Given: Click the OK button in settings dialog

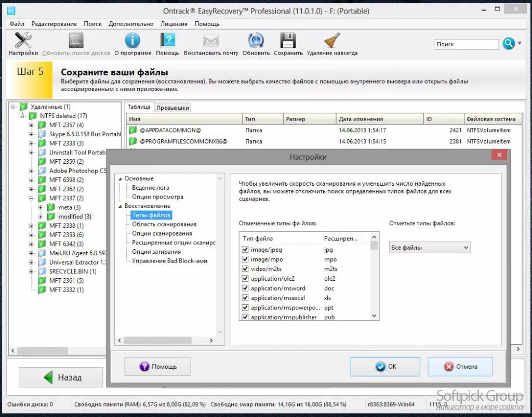Looking at the screenshot, I should [385, 367].
